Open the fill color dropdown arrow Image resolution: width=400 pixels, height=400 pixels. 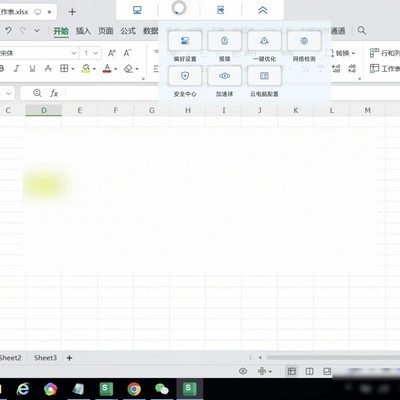[x=94, y=69]
